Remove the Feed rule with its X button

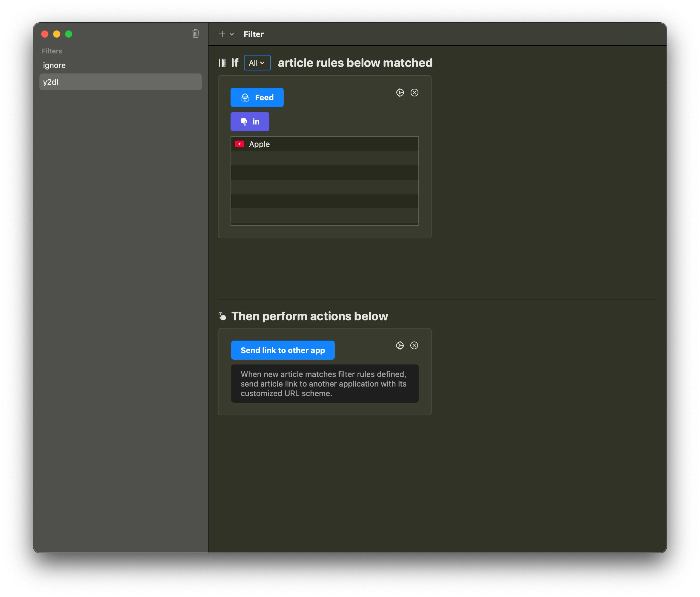pos(415,93)
